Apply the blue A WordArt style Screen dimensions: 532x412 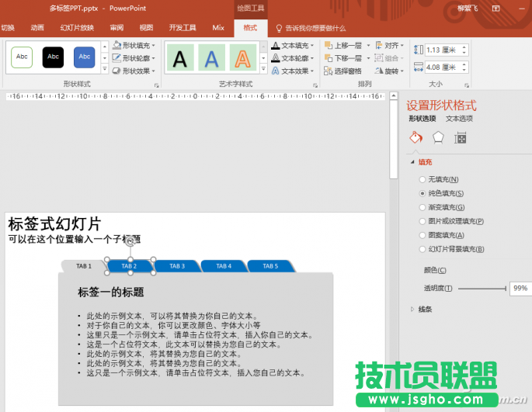(211, 57)
